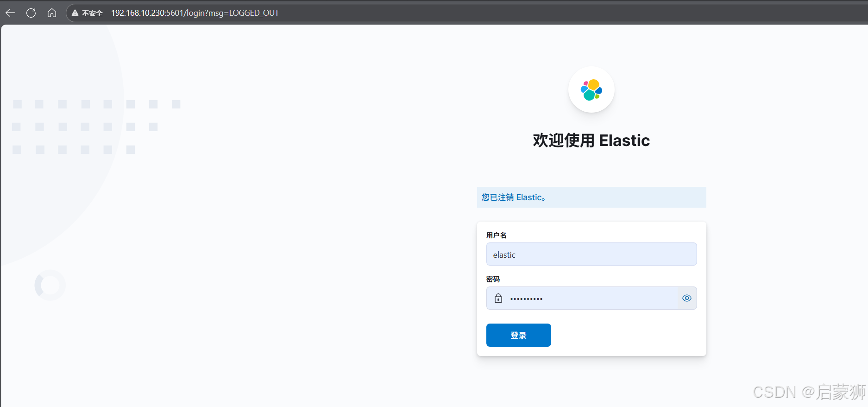Viewport: 868px width, 407px height.
Task: Click the 用户名 label
Action: click(x=497, y=235)
